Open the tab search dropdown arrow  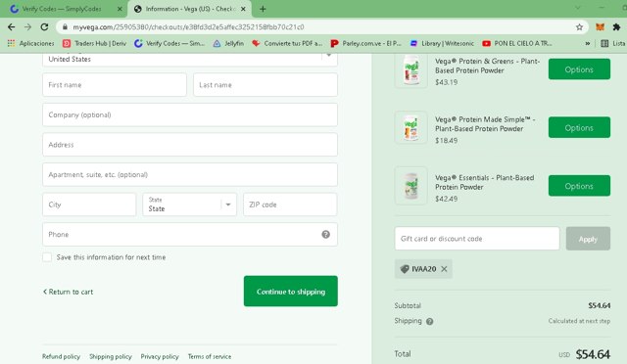pos(577,8)
